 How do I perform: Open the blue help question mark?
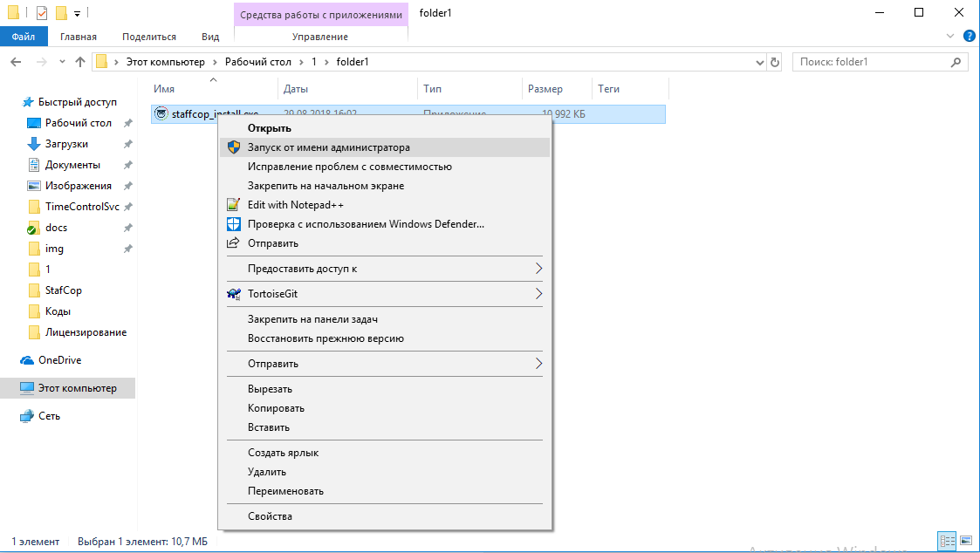[x=970, y=37]
